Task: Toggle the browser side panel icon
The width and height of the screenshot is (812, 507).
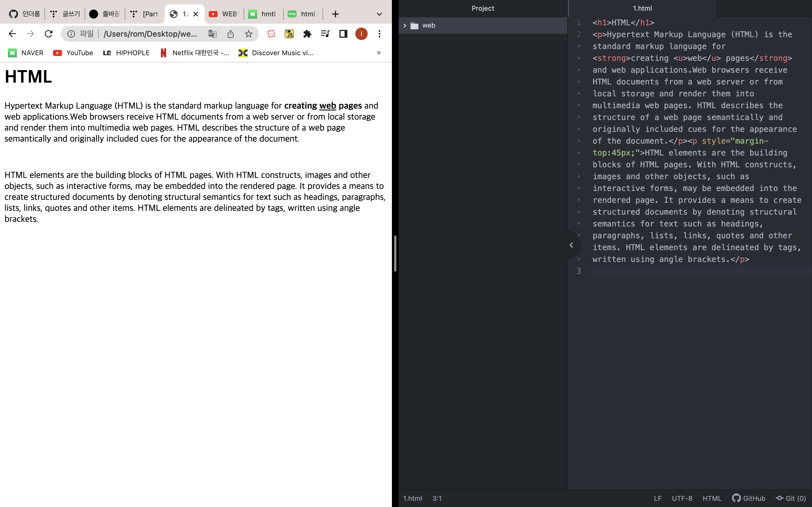Action: [x=343, y=34]
